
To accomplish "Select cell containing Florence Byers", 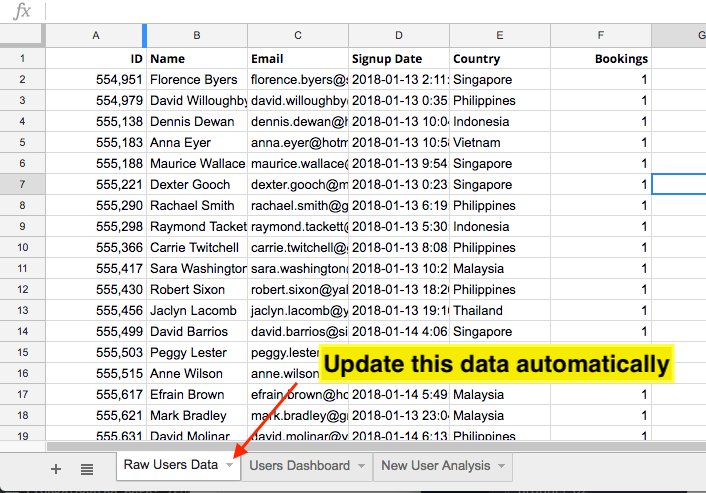I will click(197, 80).
